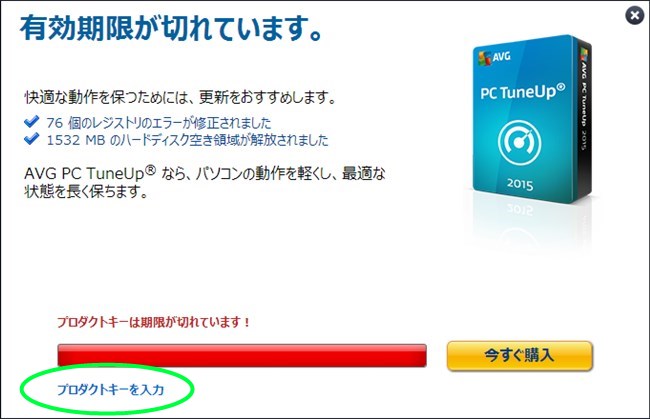Click the red expired license progress bar
This screenshot has width=650, height=419.
point(242,356)
